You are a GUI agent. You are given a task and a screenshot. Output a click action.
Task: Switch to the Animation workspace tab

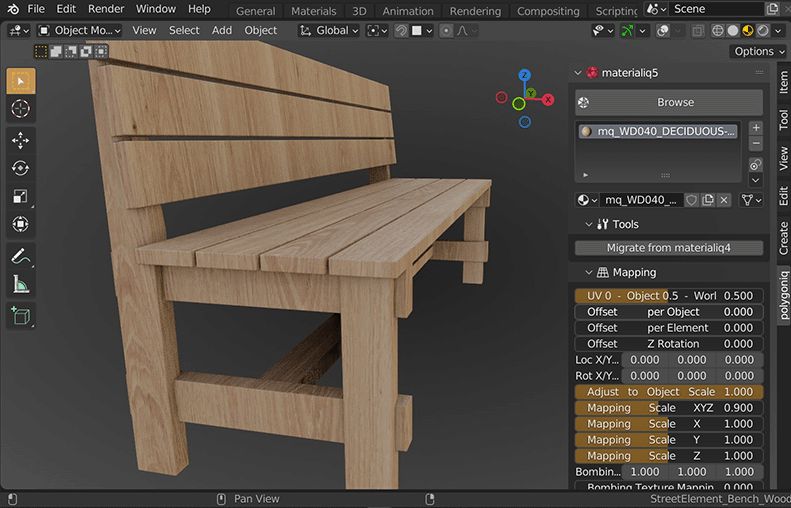point(408,11)
